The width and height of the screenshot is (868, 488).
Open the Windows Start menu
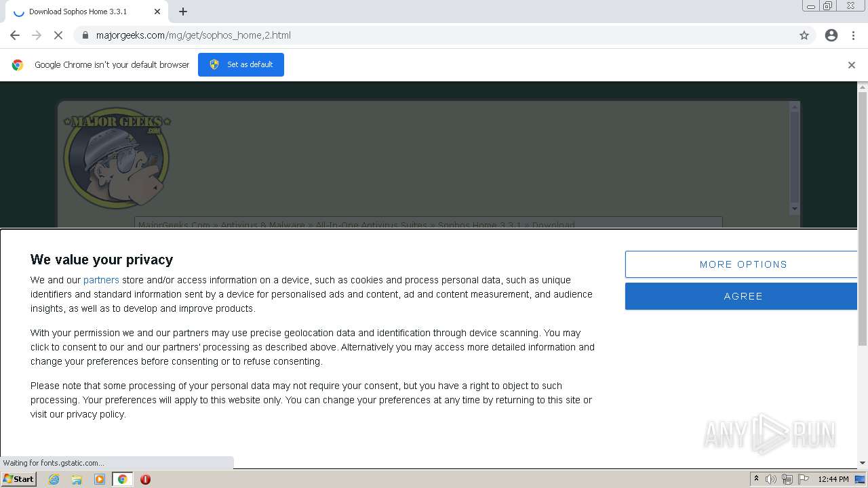pos(19,479)
